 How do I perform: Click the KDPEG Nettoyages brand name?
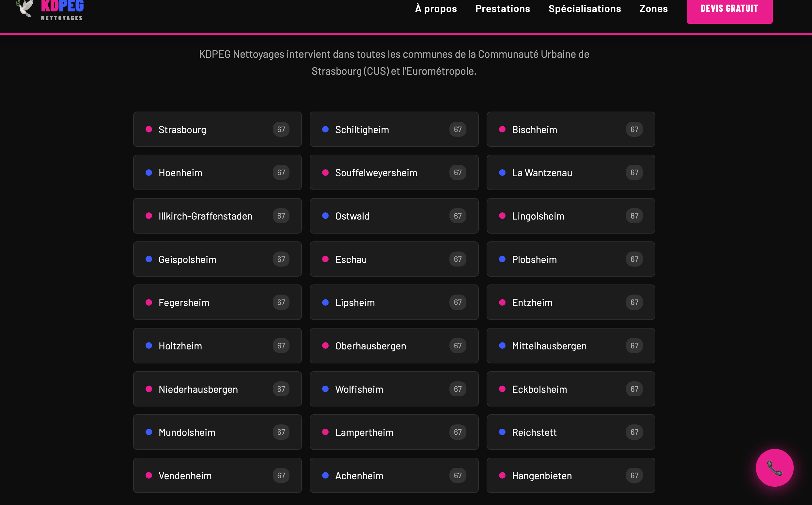click(x=62, y=10)
